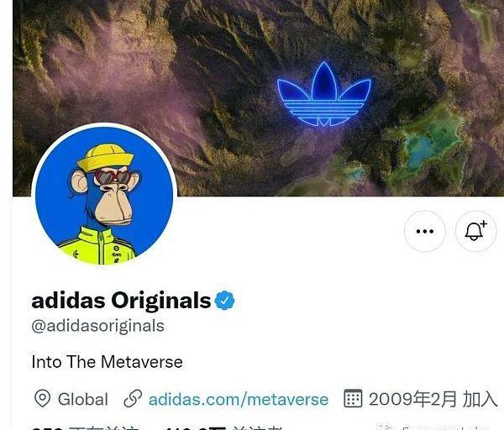Open the 关注者 followers count link
The image size is (504, 430).
click(x=223, y=427)
